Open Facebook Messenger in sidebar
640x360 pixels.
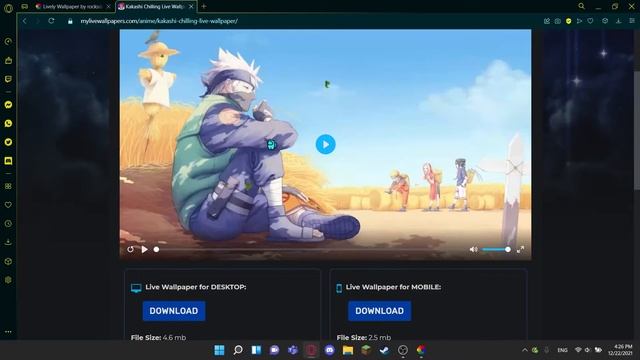[8, 105]
